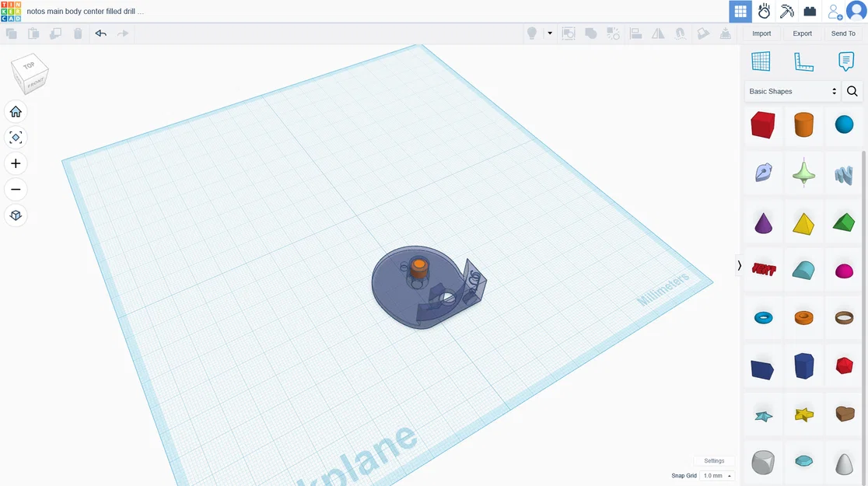Screen dimensions: 868x486
Task: Click the Ungroup shapes icon
Action: [614, 33]
